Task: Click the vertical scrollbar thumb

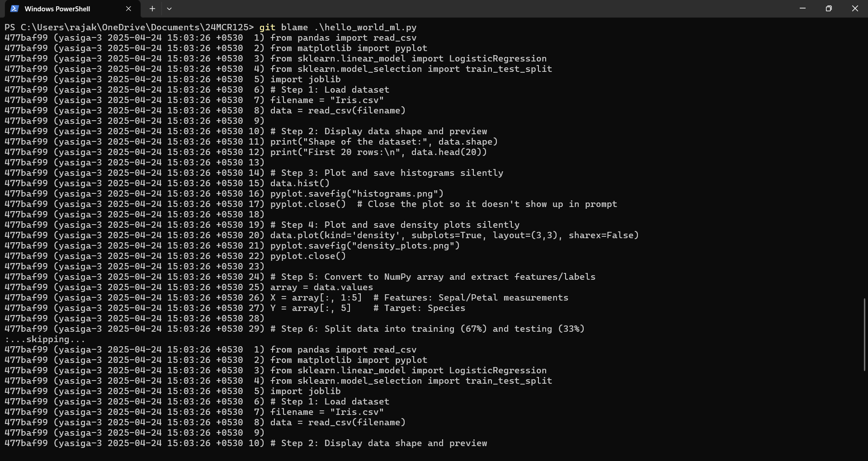Action: pos(864,334)
